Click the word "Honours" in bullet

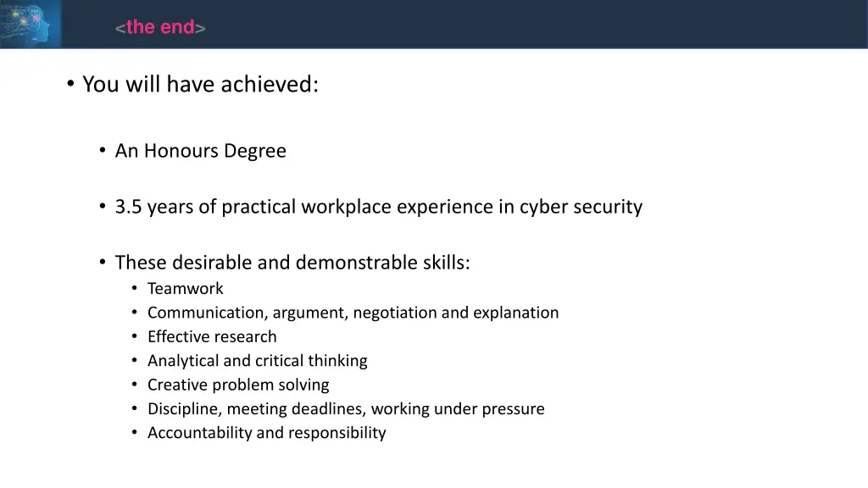tap(181, 151)
